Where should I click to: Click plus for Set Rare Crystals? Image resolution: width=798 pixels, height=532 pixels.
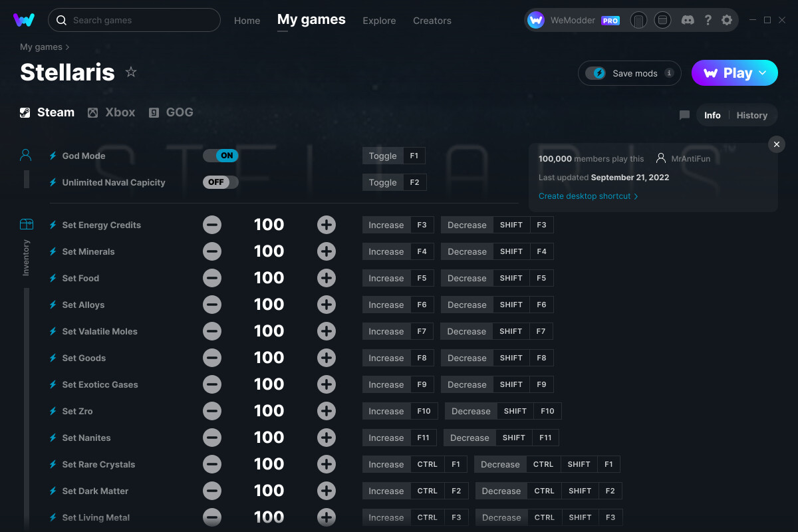point(327,464)
